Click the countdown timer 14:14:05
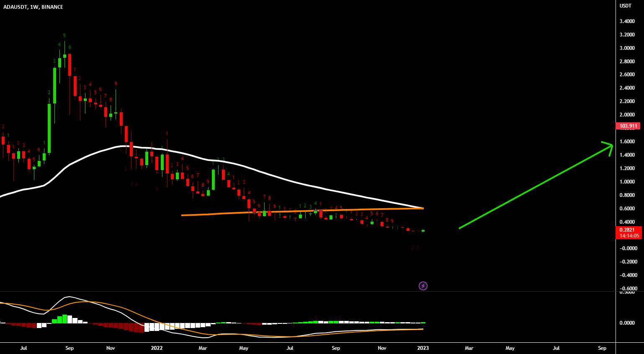The width and height of the screenshot is (644, 354). coord(629,235)
